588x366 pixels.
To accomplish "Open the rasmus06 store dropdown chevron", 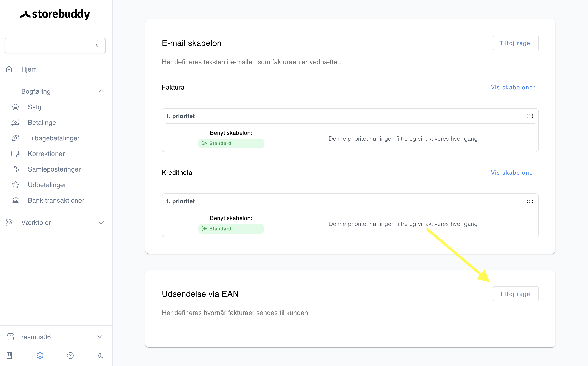I will point(99,337).
